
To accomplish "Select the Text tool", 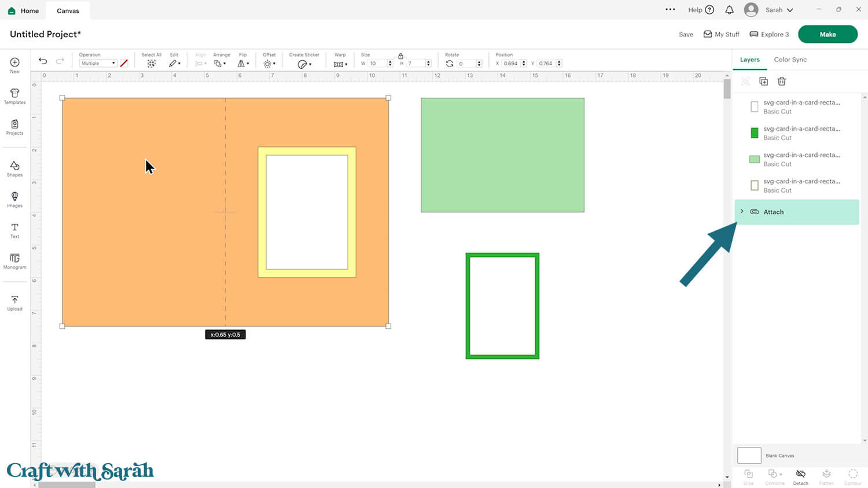I will 14,230.
